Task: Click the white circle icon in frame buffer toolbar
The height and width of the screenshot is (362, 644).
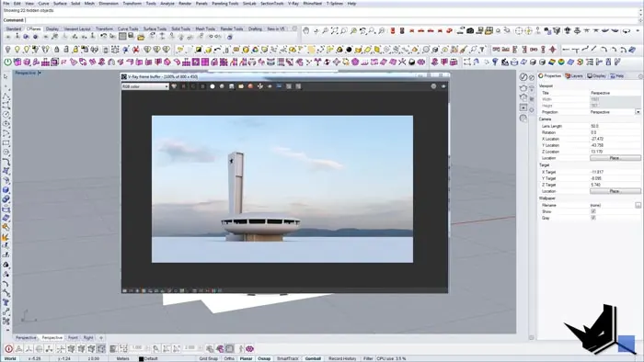Action: click(213, 86)
